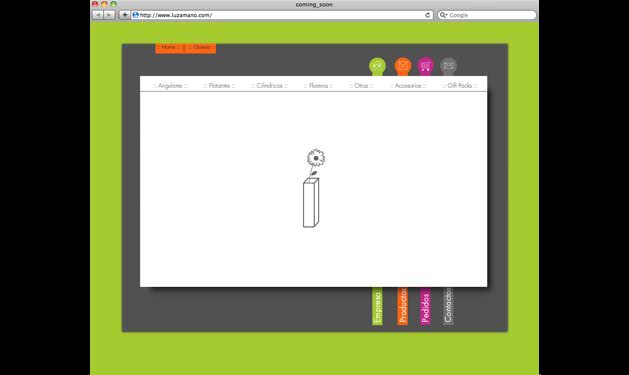629x375 pixels.
Task: Open the Flotantes product category
Action: click(x=219, y=85)
